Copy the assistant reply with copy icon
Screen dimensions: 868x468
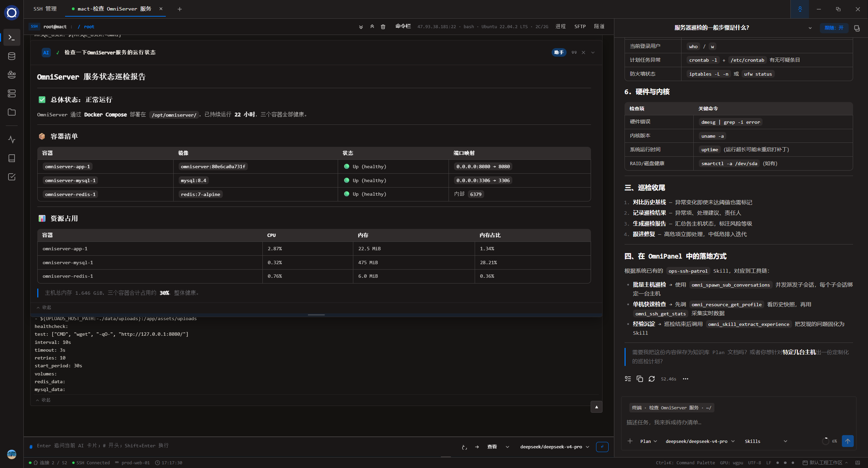(x=640, y=379)
